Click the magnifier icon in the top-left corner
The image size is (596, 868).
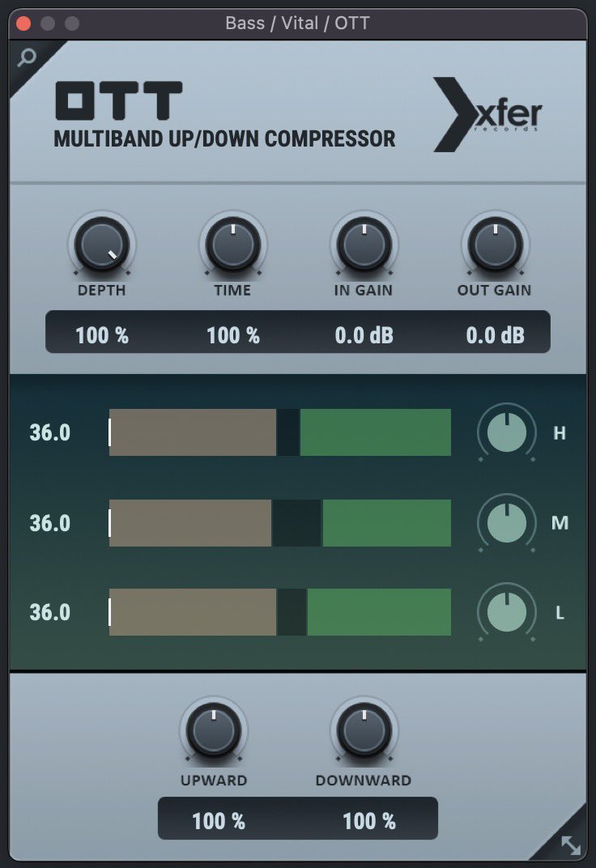tap(26, 57)
